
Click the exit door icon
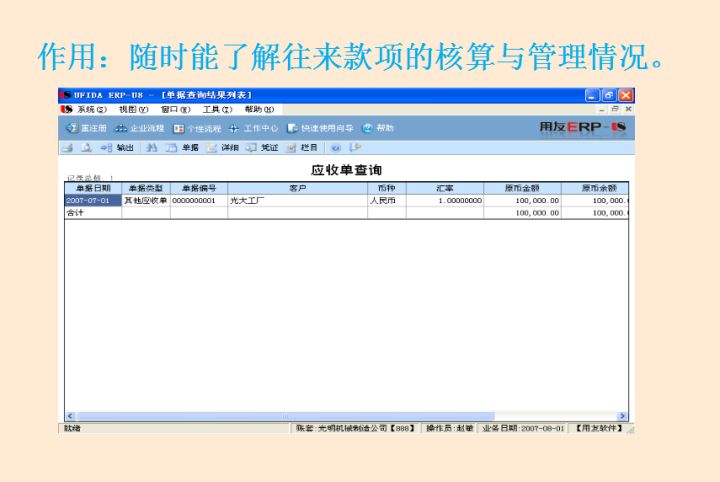coord(355,148)
